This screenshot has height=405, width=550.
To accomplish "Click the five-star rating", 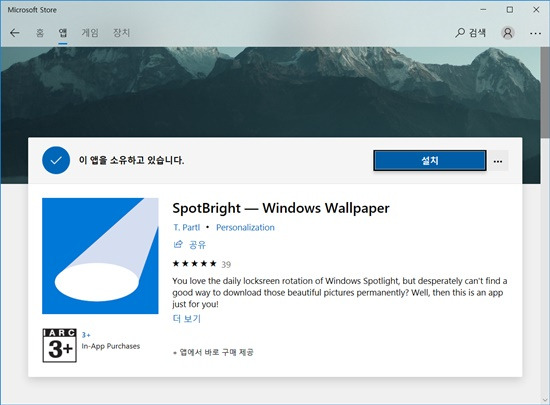I will (x=194, y=264).
